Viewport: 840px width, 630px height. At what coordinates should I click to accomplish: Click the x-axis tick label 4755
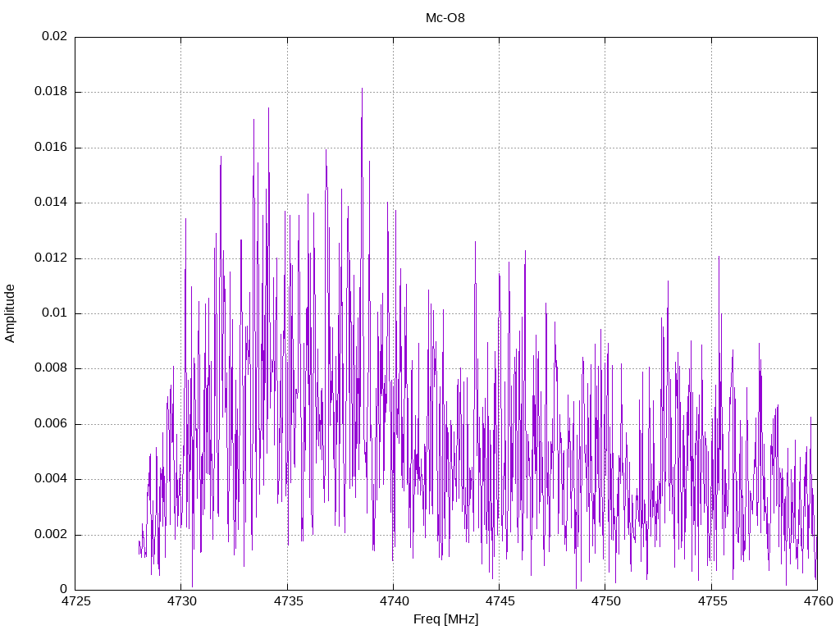coord(712,601)
